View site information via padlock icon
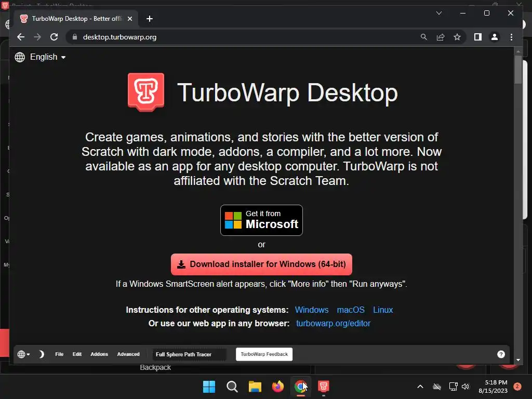This screenshot has width=532, height=399. [75, 37]
